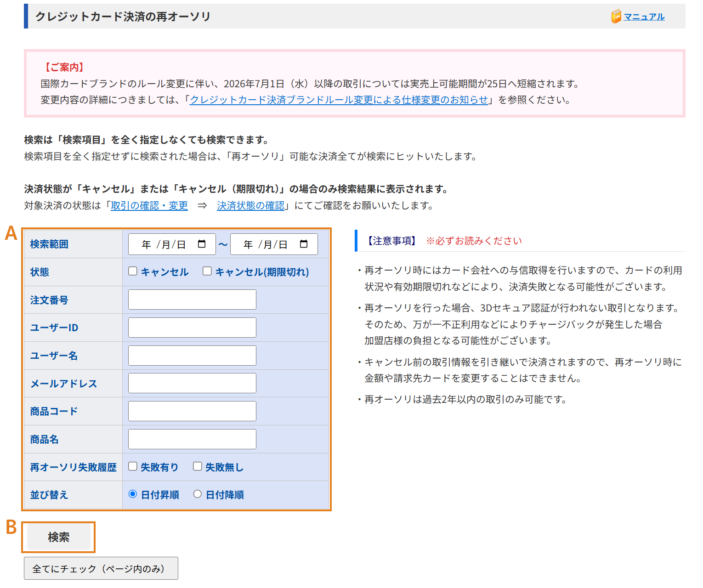Screen dimensions: 703x588
Task: Focus the メールアドレス input field
Action: point(192,383)
